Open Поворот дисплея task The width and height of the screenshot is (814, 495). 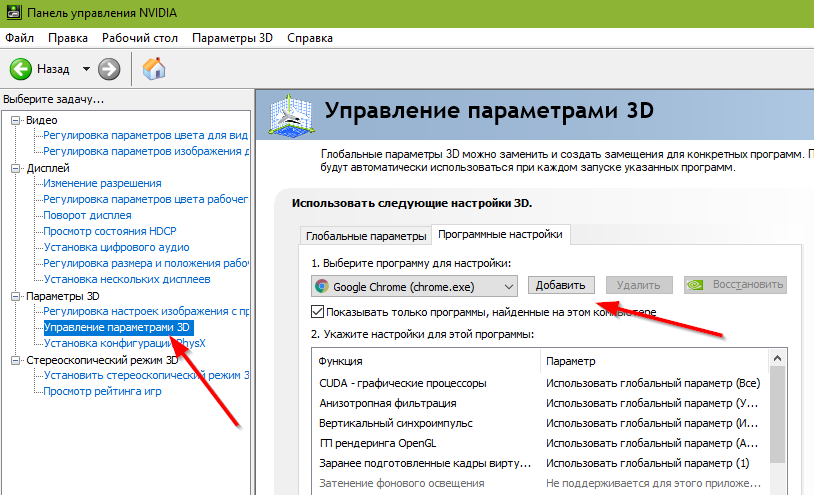[x=87, y=215]
